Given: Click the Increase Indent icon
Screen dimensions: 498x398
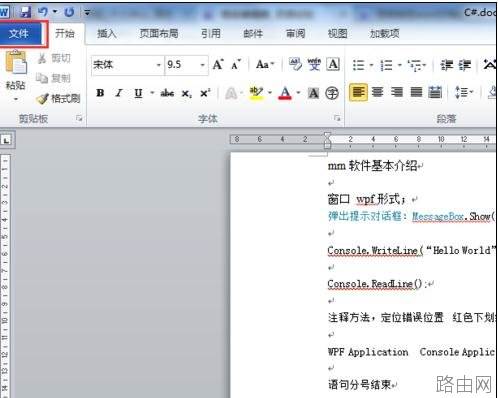Looking at the screenshot, I should tap(465, 65).
